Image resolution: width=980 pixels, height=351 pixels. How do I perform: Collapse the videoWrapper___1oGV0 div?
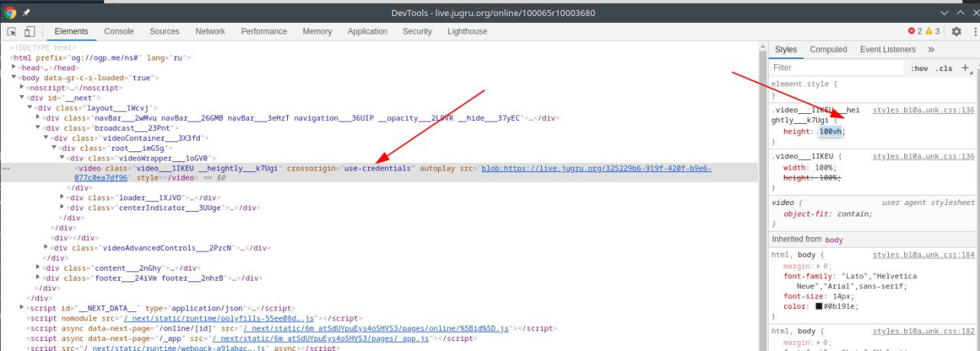coord(63,158)
